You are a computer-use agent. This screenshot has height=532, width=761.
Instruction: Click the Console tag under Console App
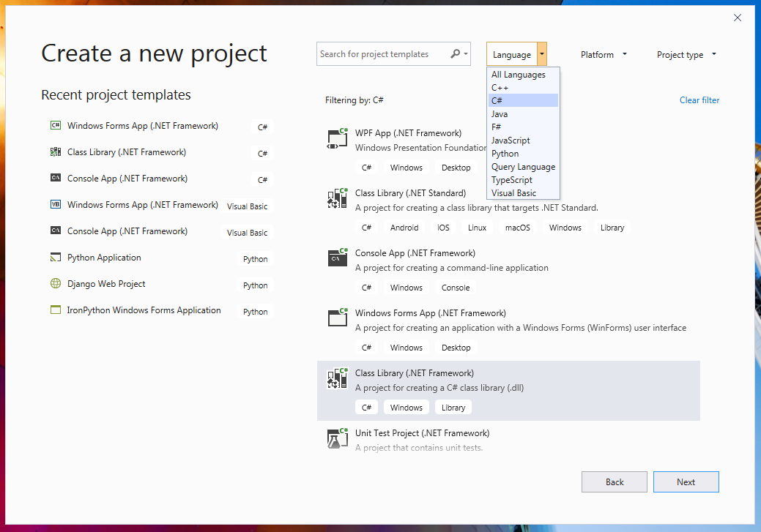tap(456, 288)
